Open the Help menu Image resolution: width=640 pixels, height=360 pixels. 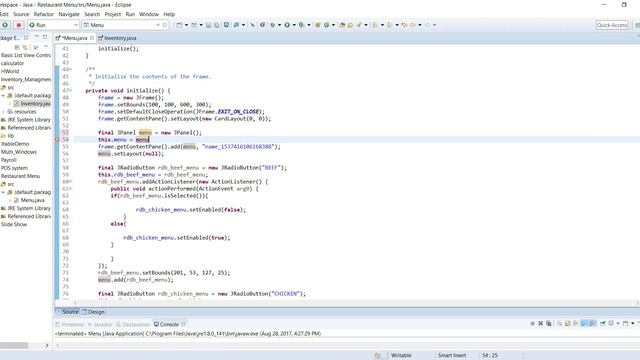coord(169,14)
